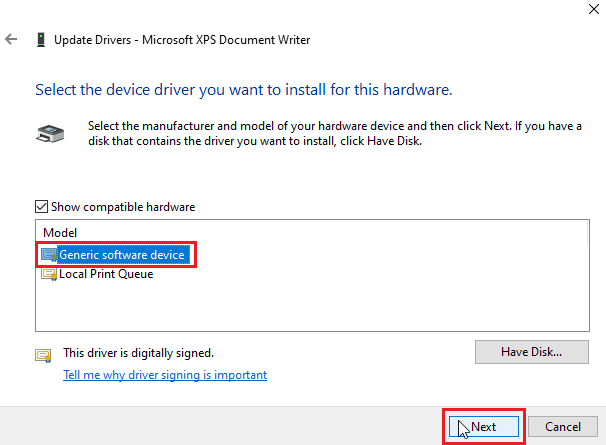Screen dimensions: 606x445
Task: Uncheck Show compatible hardware
Action: [x=42, y=207]
